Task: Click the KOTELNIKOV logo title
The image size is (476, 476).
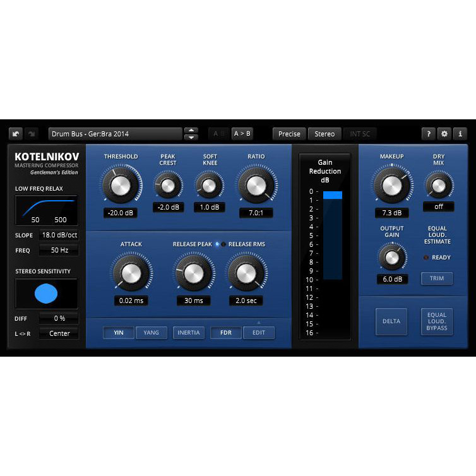Action: coord(47,157)
